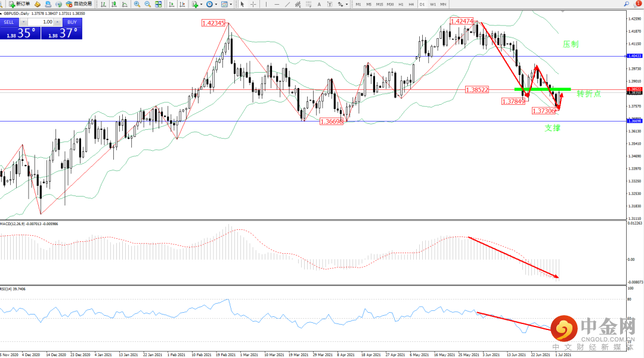Select the text 'A' drawing tool
Image resolution: width=644 pixels, height=358 pixels.
pyautogui.click(x=319, y=4)
